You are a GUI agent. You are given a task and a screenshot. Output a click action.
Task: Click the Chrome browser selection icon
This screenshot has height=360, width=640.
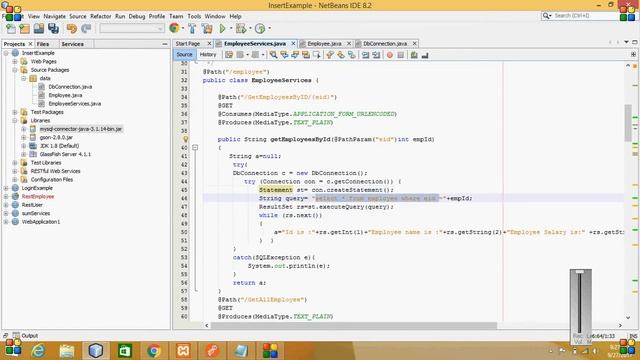pyautogui.click(x=174, y=28)
